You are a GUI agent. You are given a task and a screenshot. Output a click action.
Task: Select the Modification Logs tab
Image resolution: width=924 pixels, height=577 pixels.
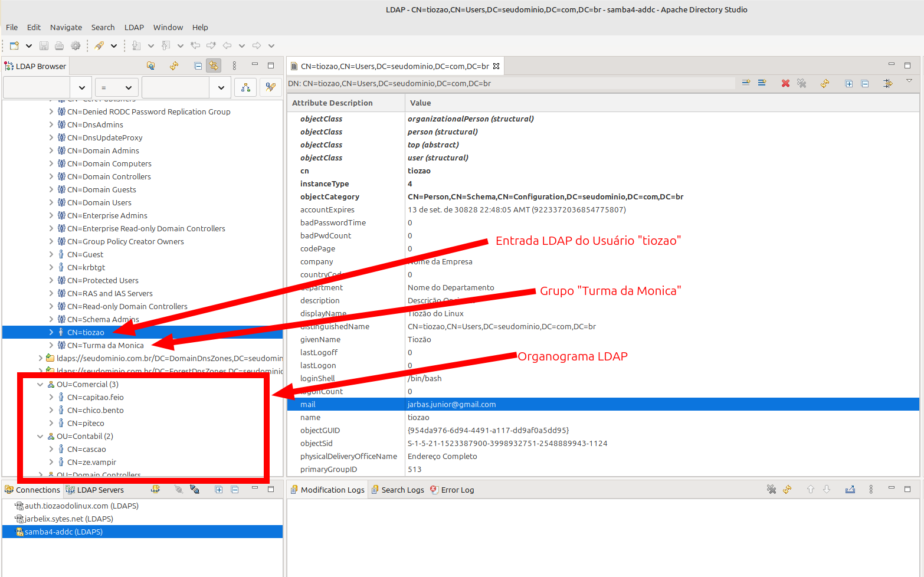(x=327, y=490)
